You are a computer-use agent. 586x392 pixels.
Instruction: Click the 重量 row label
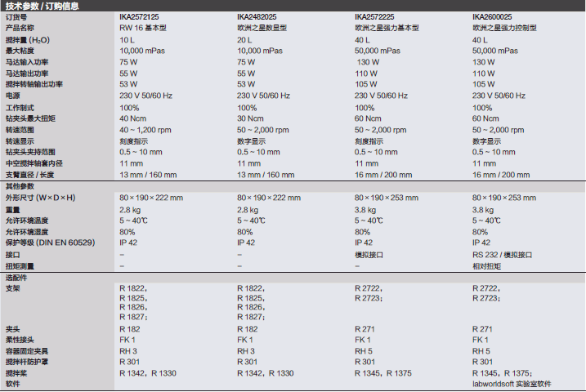(x=12, y=210)
